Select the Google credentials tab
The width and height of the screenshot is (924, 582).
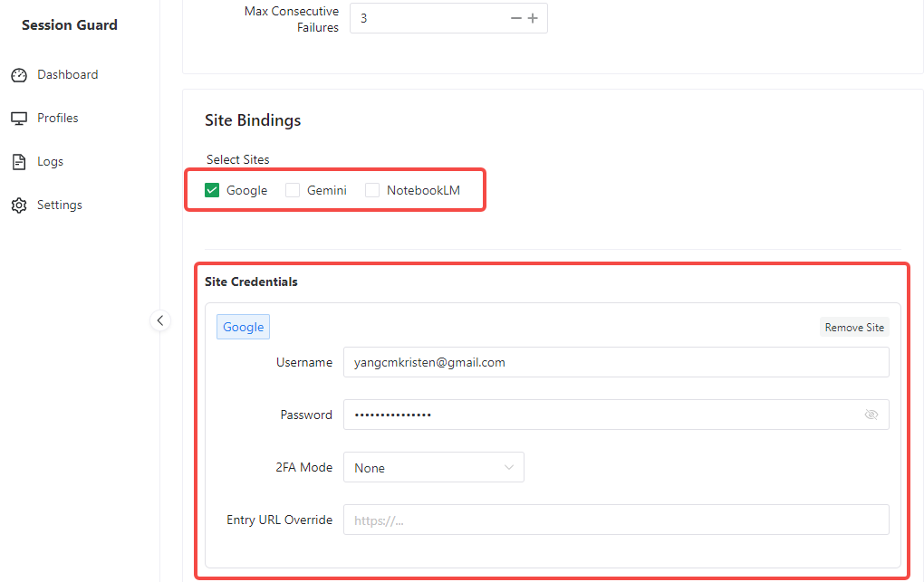(x=243, y=328)
